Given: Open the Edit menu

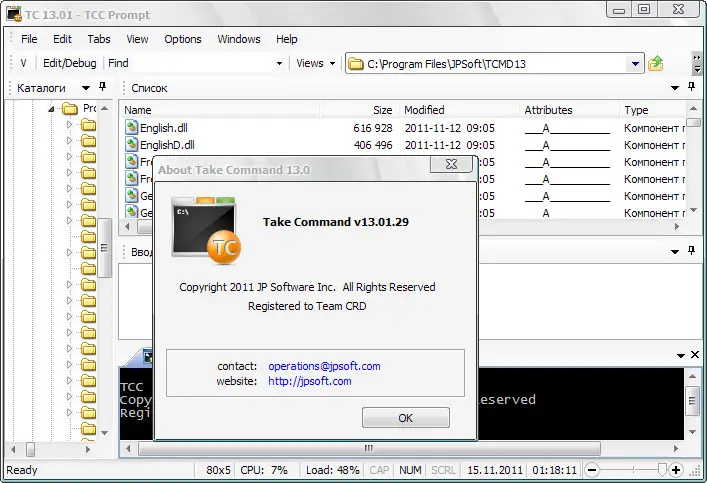Looking at the screenshot, I should coord(62,39).
